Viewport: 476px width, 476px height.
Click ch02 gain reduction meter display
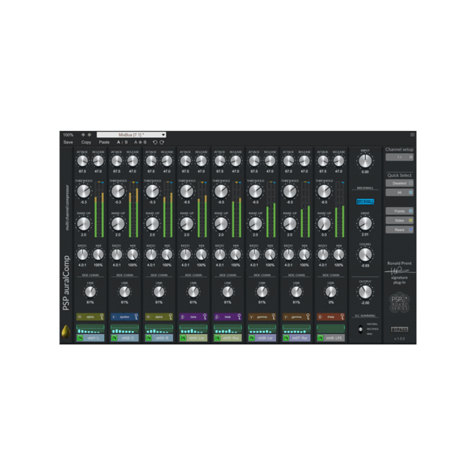pyautogui.click(x=125, y=329)
